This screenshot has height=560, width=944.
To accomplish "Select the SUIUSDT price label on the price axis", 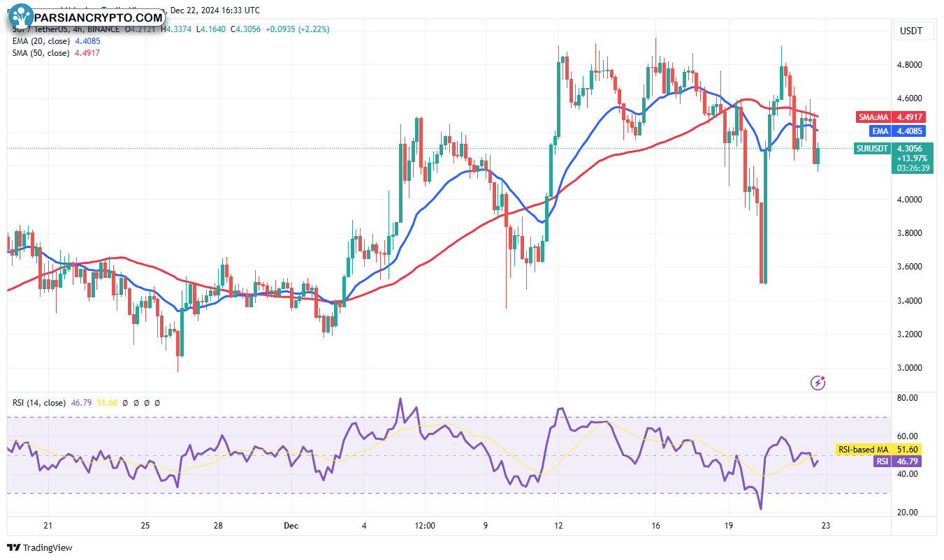I will coord(873,148).
